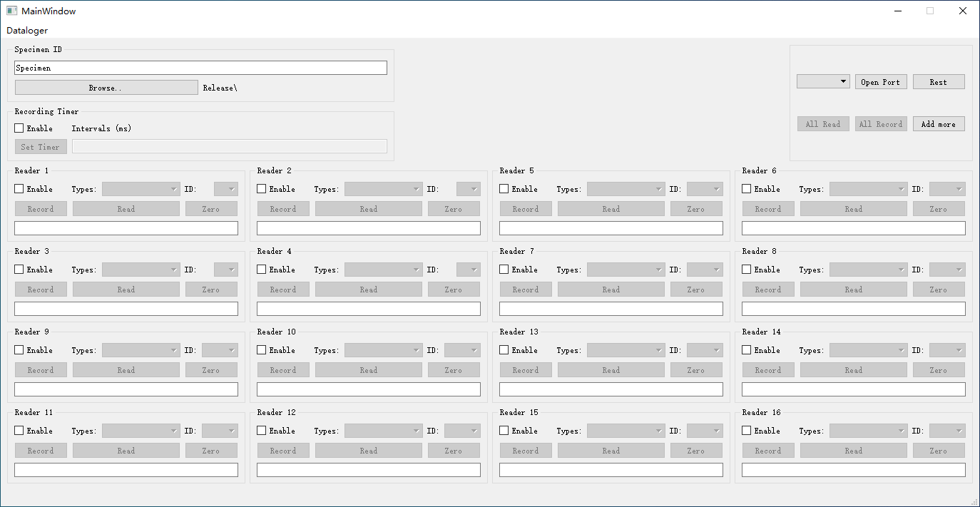
Task: Click the Reader 5 Zero button
Action: (696, 209)
